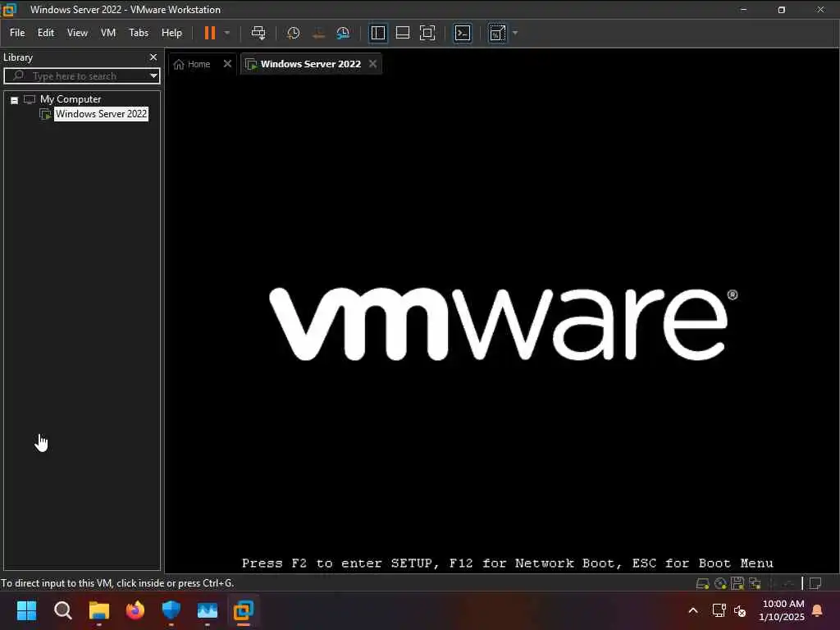Toggle the thumbnail bar view

coord(402,33)
